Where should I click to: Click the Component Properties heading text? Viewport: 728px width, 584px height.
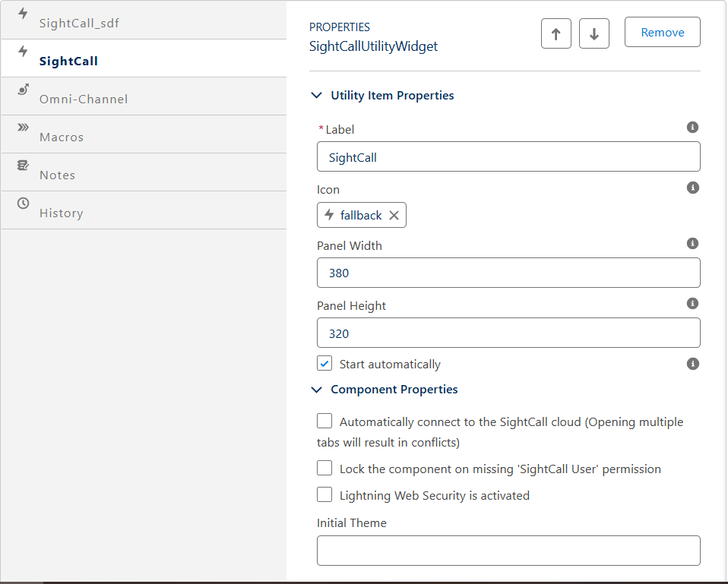(394, 390)
